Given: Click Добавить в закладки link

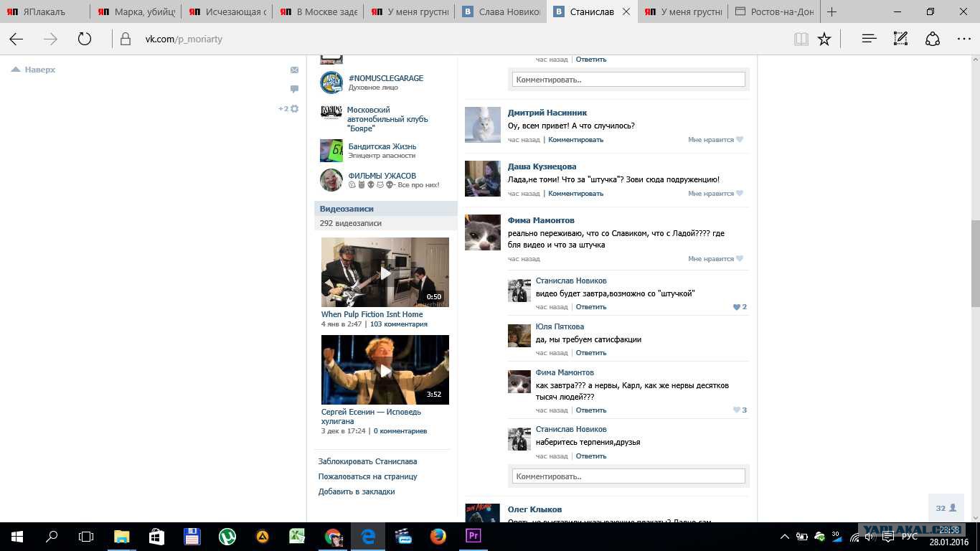Looking at the screenshot, I should tap(357, 491).
